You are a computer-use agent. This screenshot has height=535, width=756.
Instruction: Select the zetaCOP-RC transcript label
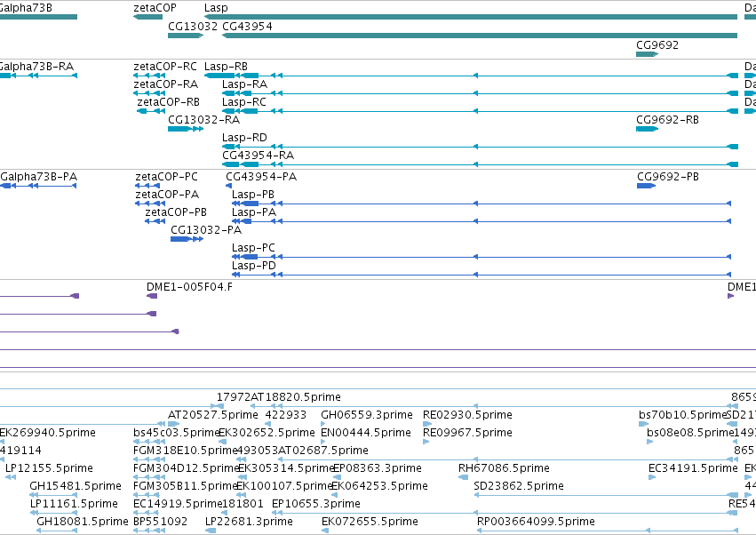tap(165, 67)
